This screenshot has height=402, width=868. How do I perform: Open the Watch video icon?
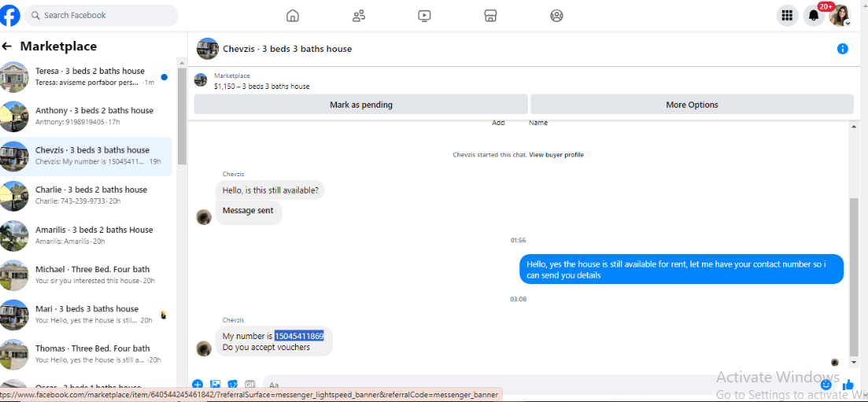tap(425, 16)
